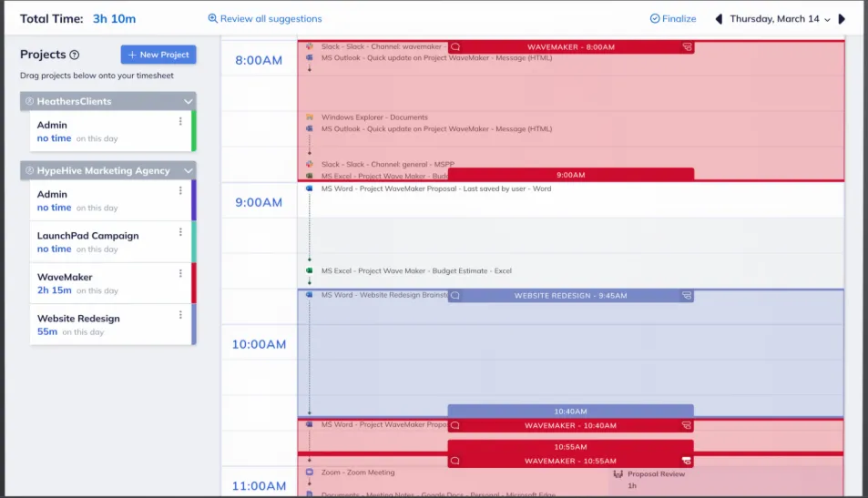Go to the previous day with left arrow

(x=719, y=19)
